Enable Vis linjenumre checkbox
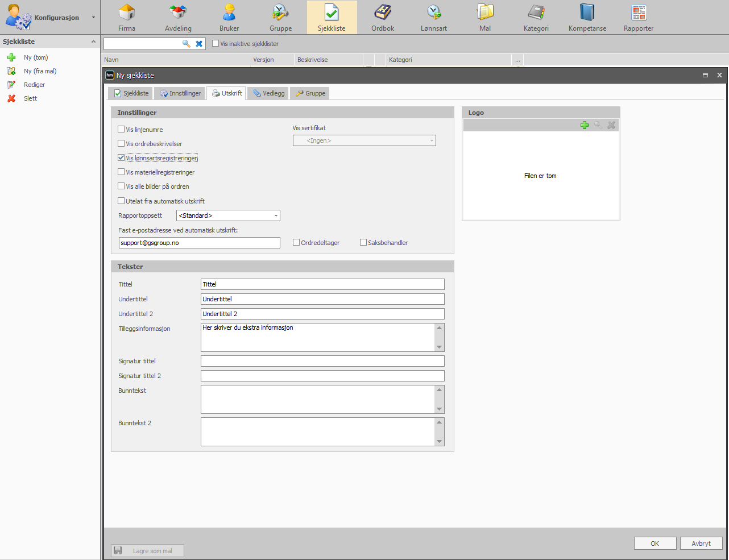Image resolution: width=729 pixels, height=560 pixels. 121,129
